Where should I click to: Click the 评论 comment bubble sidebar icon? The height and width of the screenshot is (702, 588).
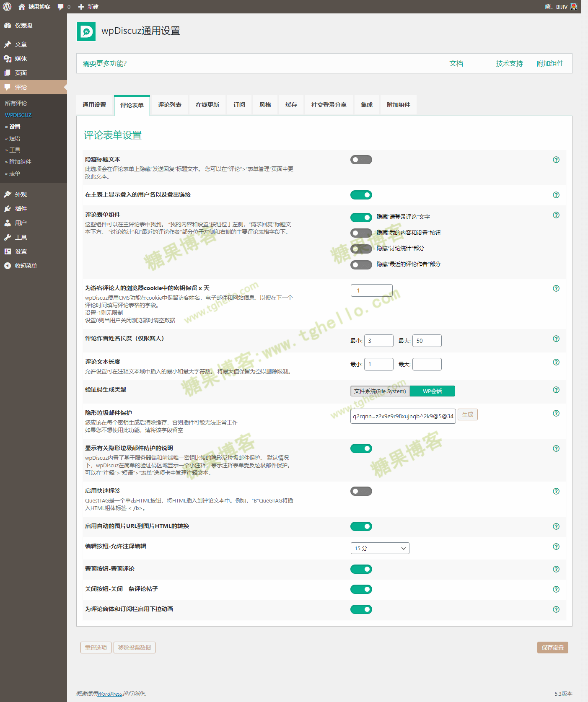(8, 87)
